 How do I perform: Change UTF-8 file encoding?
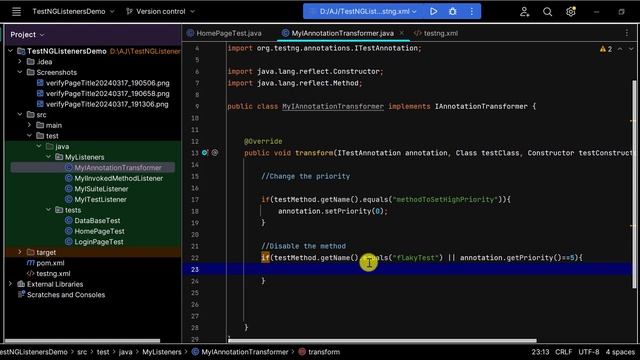coord(589,352)
